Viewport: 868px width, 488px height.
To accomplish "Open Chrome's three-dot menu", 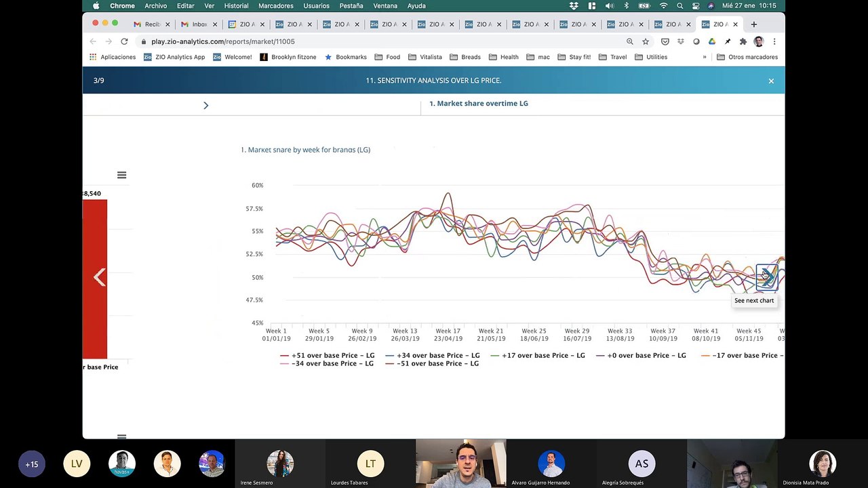I will [774, 41].
